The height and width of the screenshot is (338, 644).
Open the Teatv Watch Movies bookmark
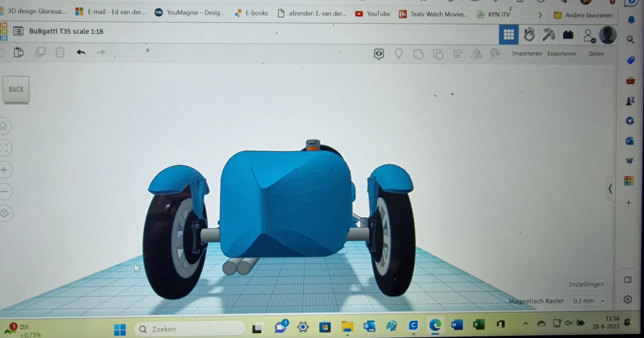[433, 14]
